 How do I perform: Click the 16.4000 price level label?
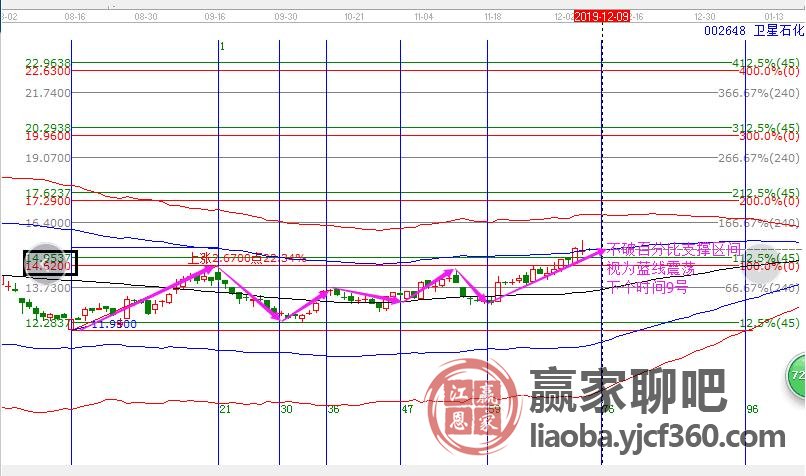(48, 223)
